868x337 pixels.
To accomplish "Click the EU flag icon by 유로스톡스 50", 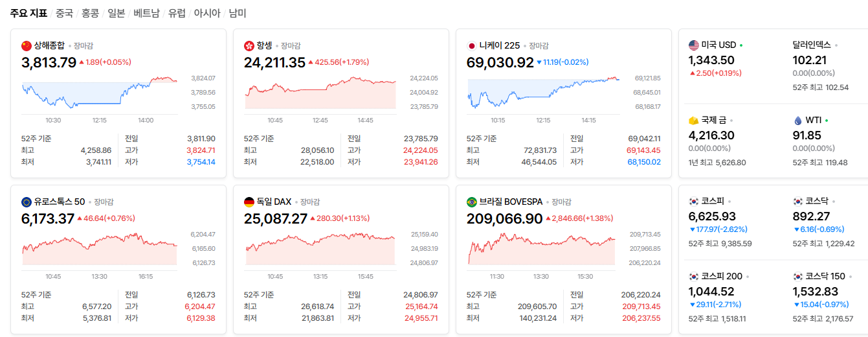I will pos(27,202).
